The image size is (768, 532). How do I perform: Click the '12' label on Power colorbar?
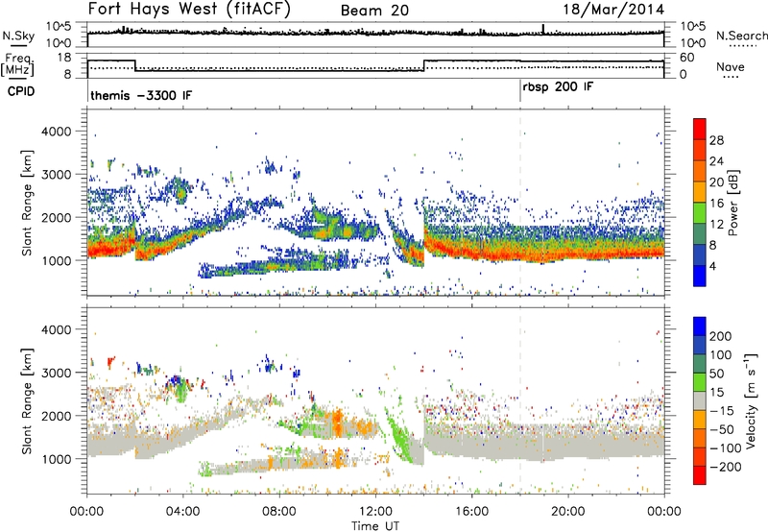tap(716, 225)
